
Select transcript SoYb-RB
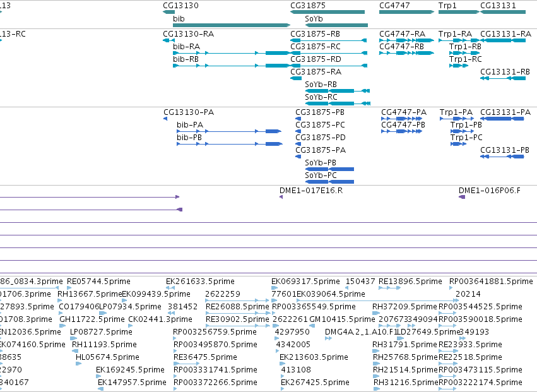(x=338, y=91)
